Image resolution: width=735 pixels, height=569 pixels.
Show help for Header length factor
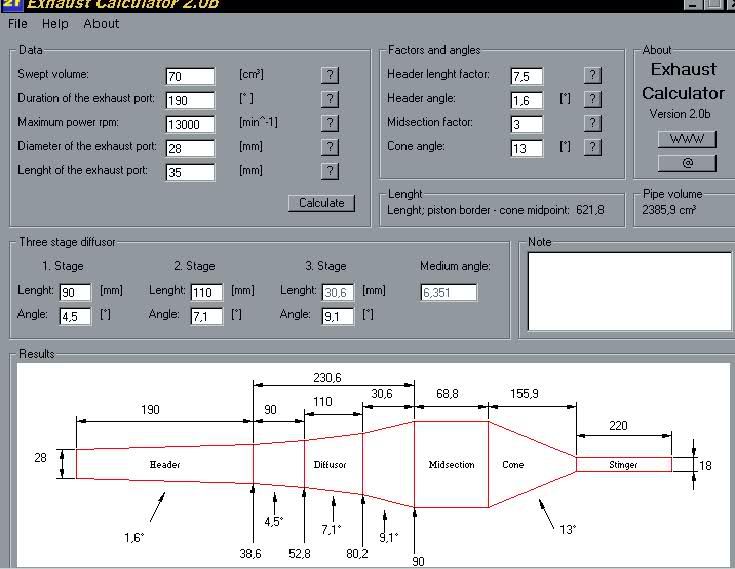click(x=593, y=75)
